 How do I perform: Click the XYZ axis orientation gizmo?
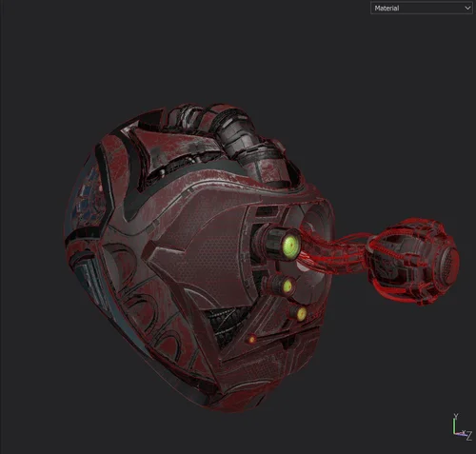click(x=462, y=427)
